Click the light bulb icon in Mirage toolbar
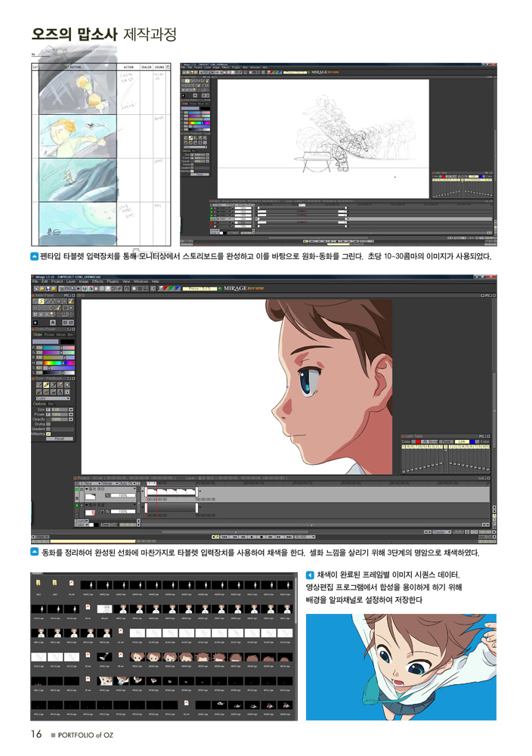This screenshot has width=532, height=756. click(x=107, y=288)
